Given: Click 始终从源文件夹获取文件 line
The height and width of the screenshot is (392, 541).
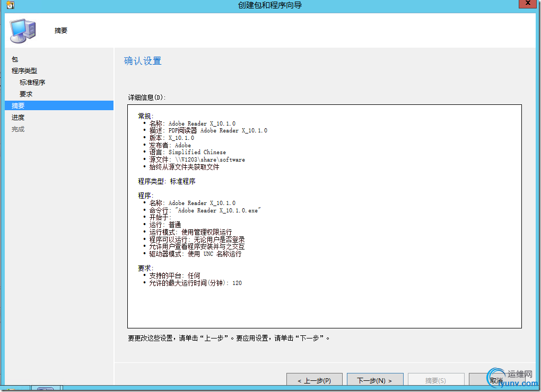Looking at the screenshot, I should tap(184, 167).
